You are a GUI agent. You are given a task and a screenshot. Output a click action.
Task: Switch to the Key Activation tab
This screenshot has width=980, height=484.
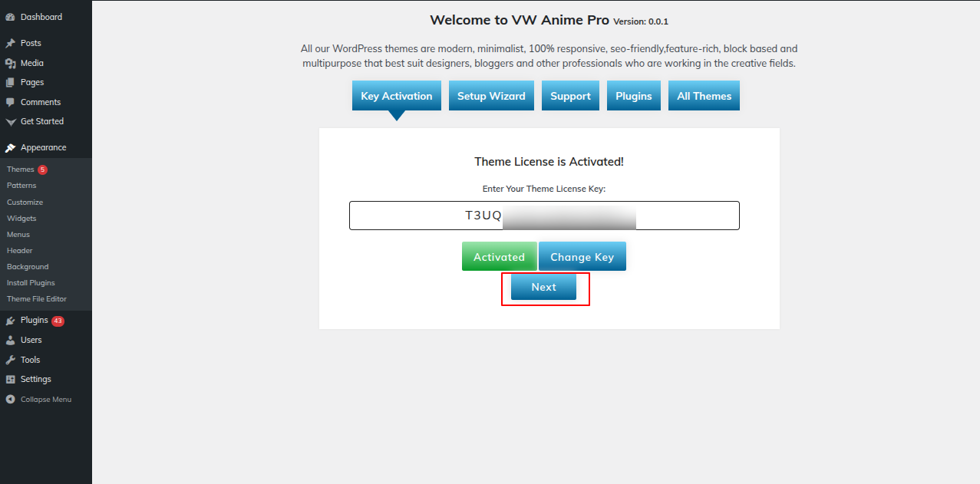(x=397, y=96)
